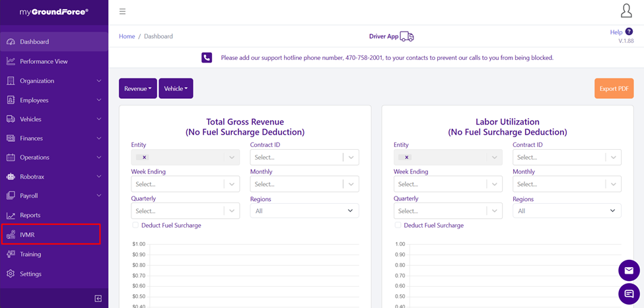Remove Entity tag in Labor Utilization
The width and height of the screenshot is (644, 308).
(x=407, y=157)
